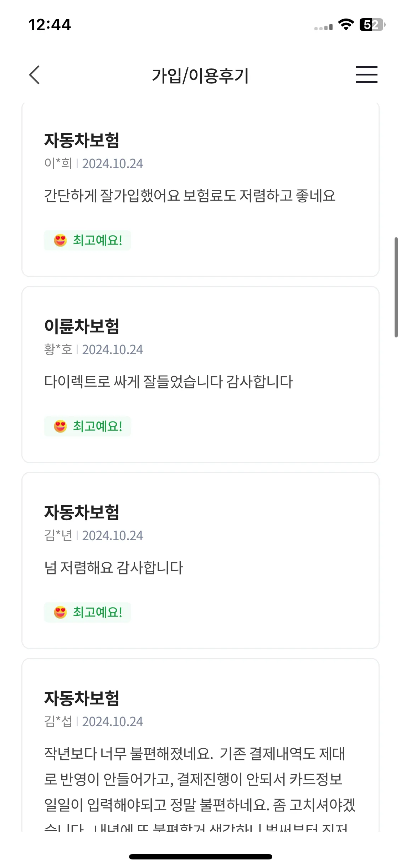Image resolution: width=401 pixels, height=868 pixels.
Task: Tap the back arrow icon
Action: point(35,75)
